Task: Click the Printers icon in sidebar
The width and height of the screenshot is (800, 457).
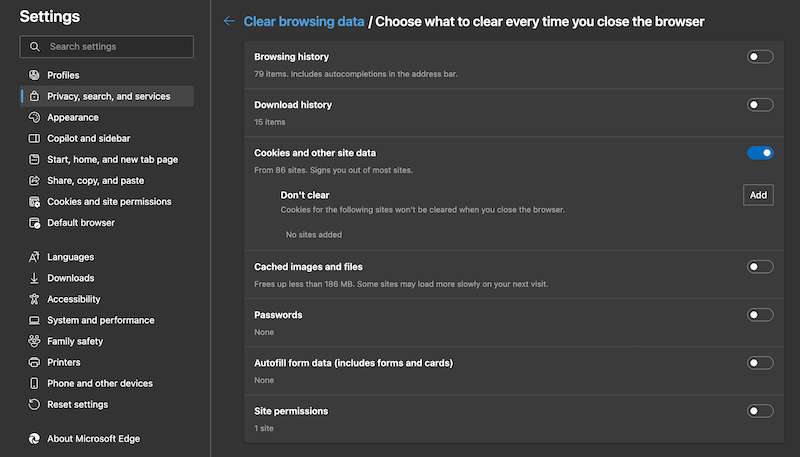Action: click(x=34, y=362)
